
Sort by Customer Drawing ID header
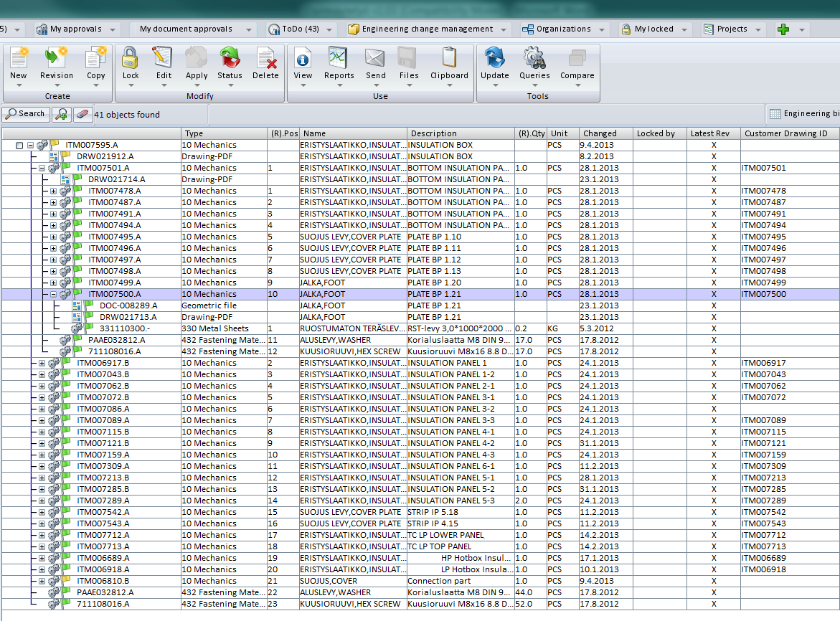click(791, 133)
